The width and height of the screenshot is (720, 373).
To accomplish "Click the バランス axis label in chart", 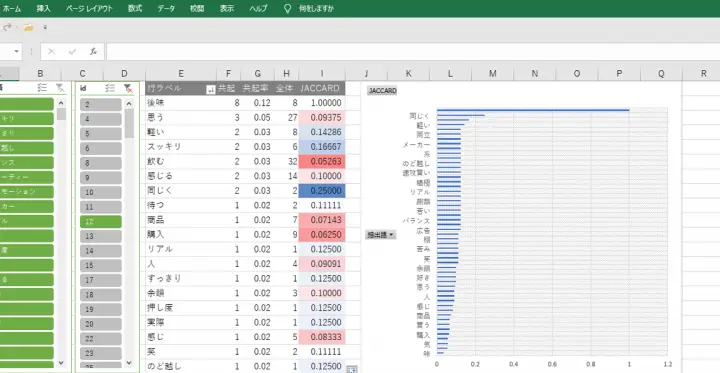I will tap(416, 221).
